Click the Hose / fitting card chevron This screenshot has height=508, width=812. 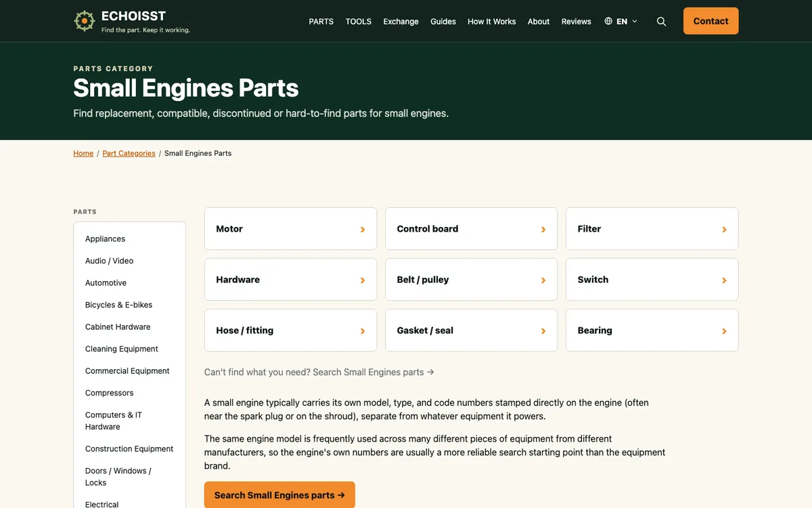click(x=363, y=331)
